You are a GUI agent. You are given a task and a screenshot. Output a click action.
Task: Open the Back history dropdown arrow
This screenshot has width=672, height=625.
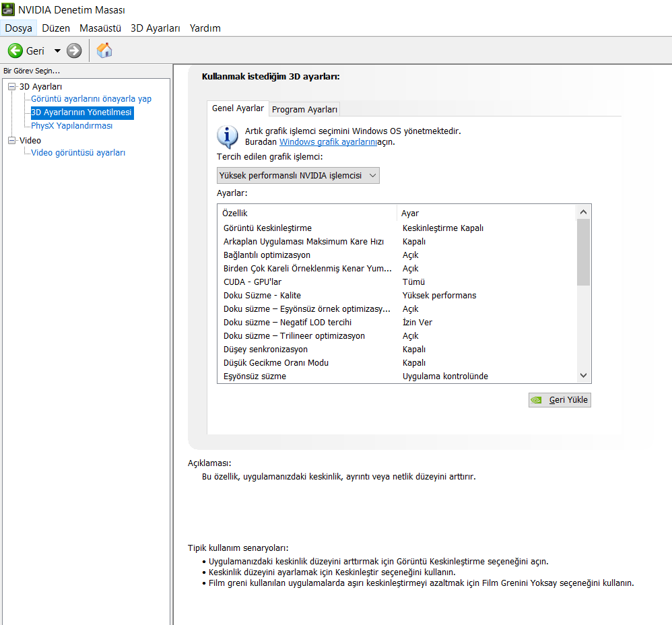(x=57, y=51)
